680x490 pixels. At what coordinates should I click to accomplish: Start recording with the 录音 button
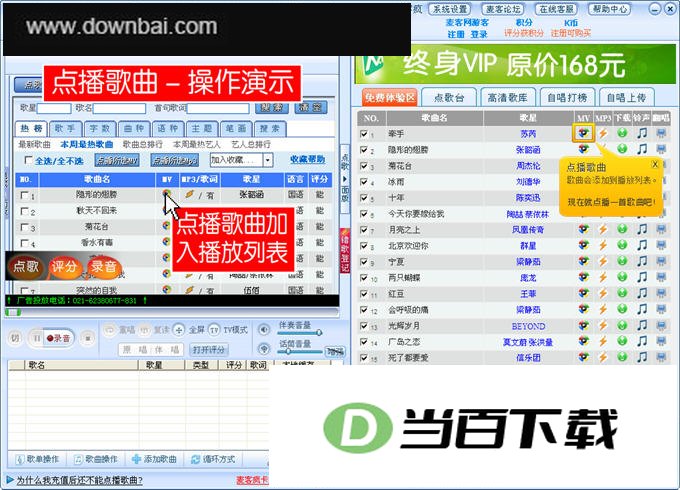click(x=59, y=338)
